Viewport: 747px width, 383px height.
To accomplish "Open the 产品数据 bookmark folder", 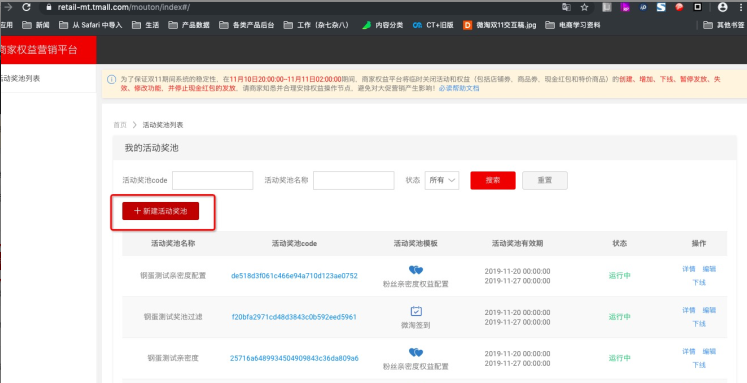I will 189,25.
